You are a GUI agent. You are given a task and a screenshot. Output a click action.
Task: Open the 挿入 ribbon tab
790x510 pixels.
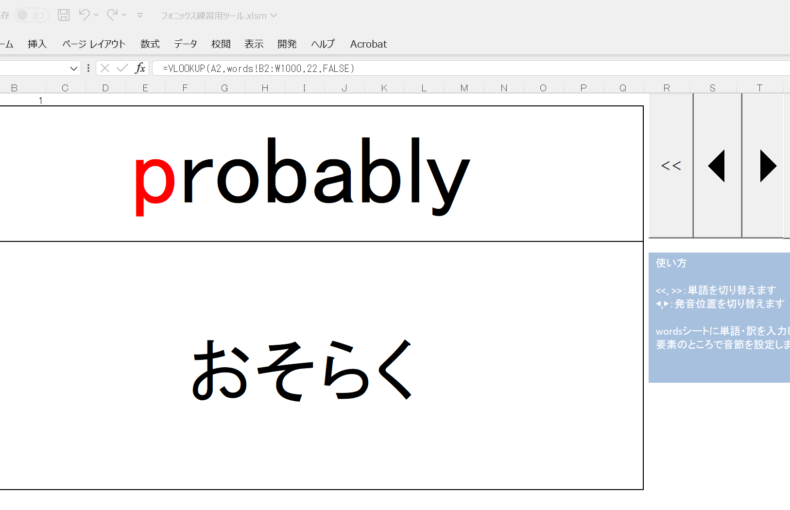click(x=37, y=44)
